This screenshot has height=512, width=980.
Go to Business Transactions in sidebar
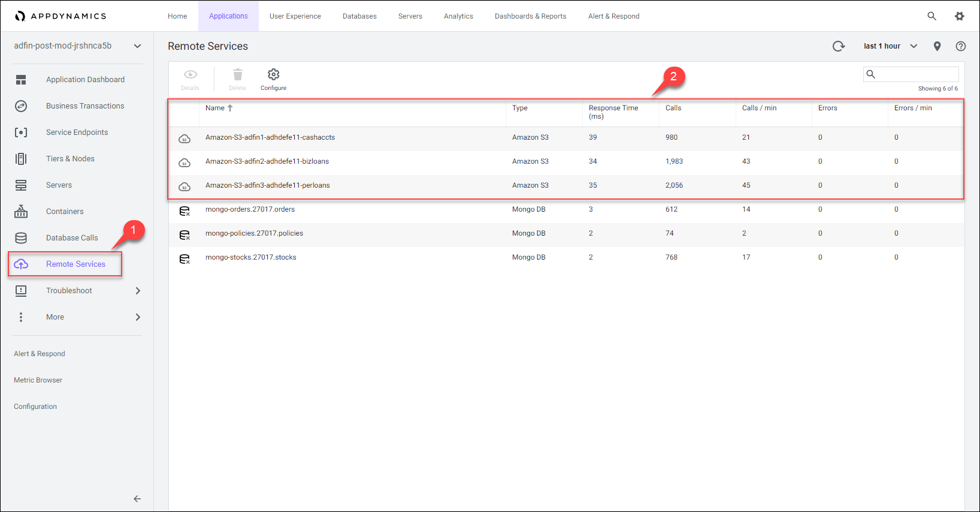[x=85, y=106]
